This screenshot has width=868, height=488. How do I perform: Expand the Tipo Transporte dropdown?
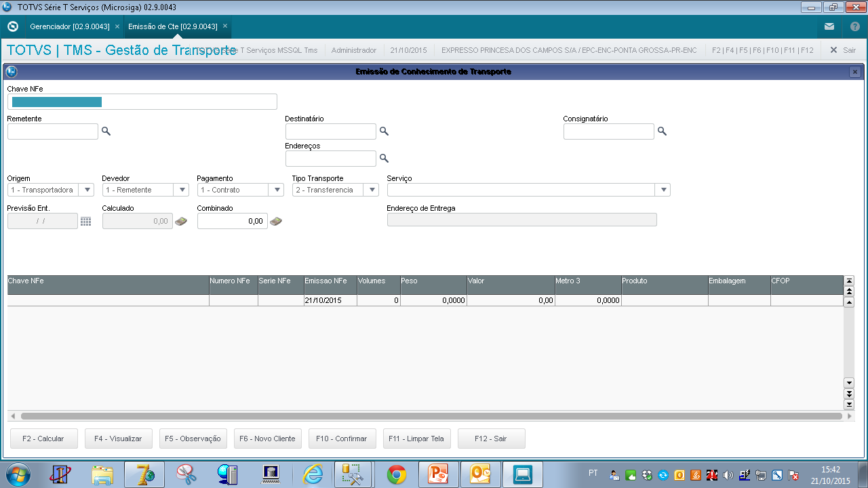pyautogui.click(x=371, y=190)
